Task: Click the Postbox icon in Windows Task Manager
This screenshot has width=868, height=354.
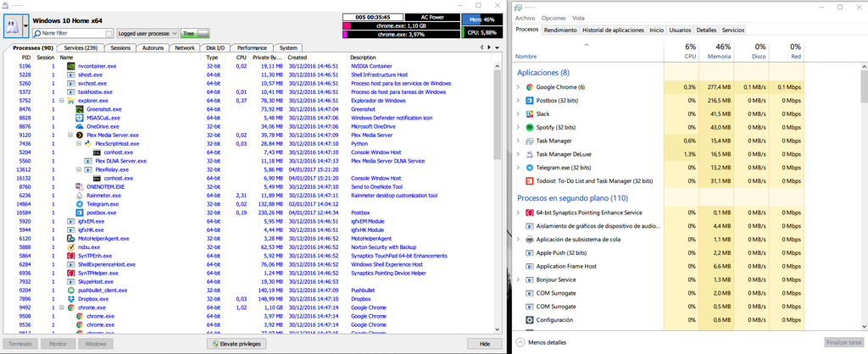Action: pyautogui.click(x=530, y=101)
